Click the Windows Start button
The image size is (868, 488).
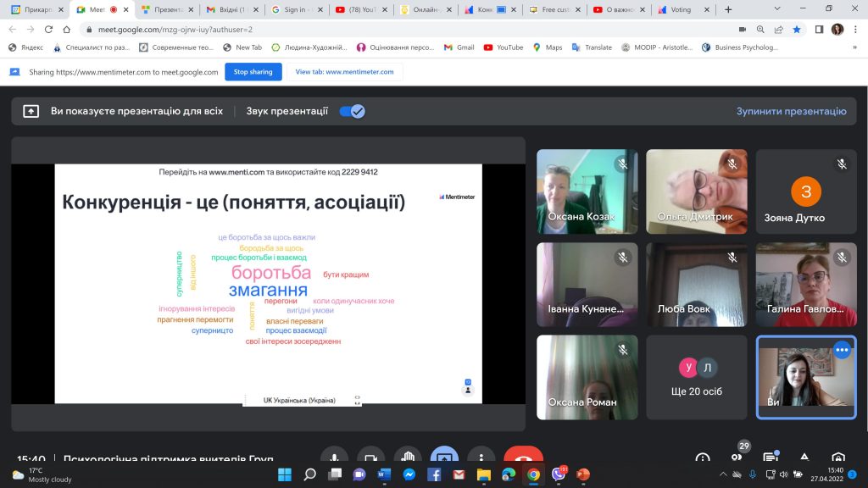(285, 474)
